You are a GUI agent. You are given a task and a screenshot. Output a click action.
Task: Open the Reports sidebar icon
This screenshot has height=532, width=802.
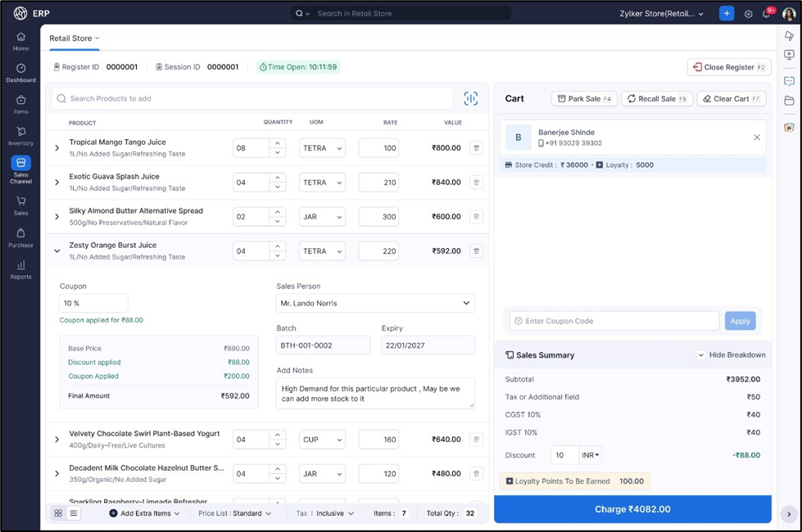[x=20, y=269]
